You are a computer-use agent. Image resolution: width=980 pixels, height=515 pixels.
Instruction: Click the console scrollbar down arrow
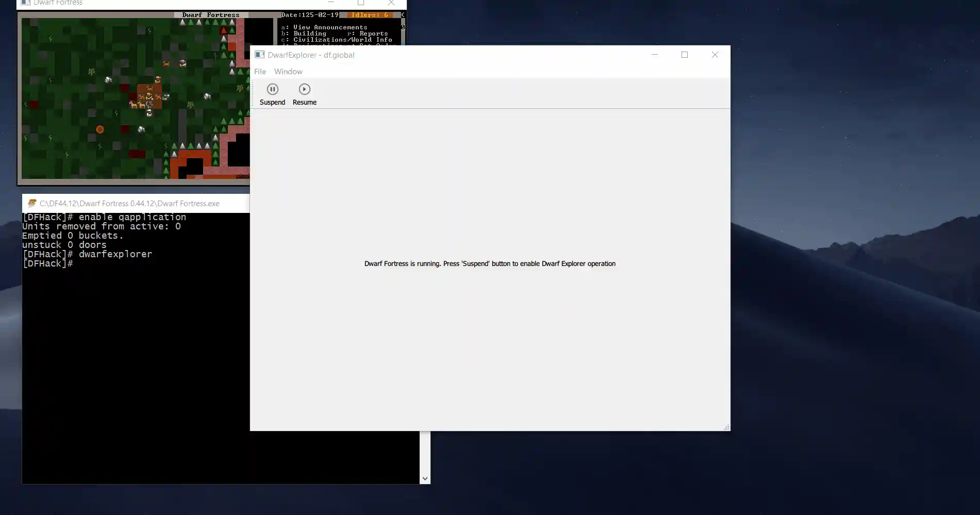[425, 478]
